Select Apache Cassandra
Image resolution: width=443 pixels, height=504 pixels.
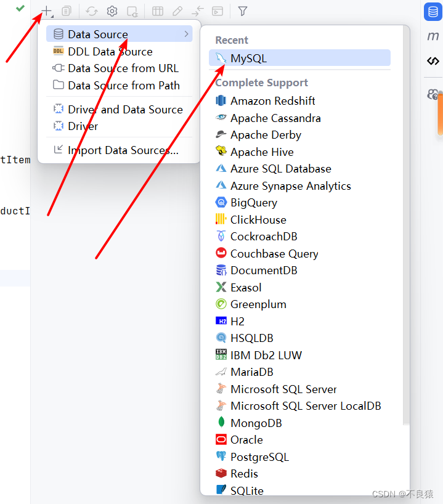point(299,118)
